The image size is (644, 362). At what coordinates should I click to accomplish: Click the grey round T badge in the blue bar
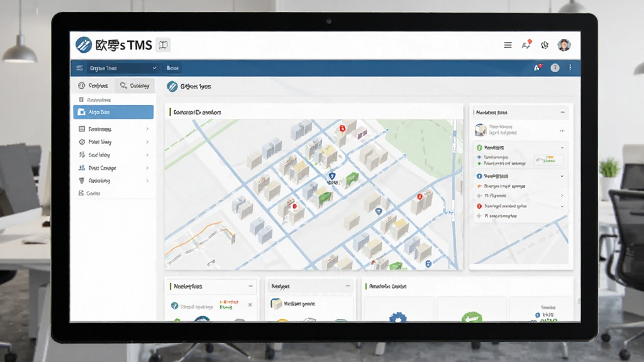(x=555, y=68)
